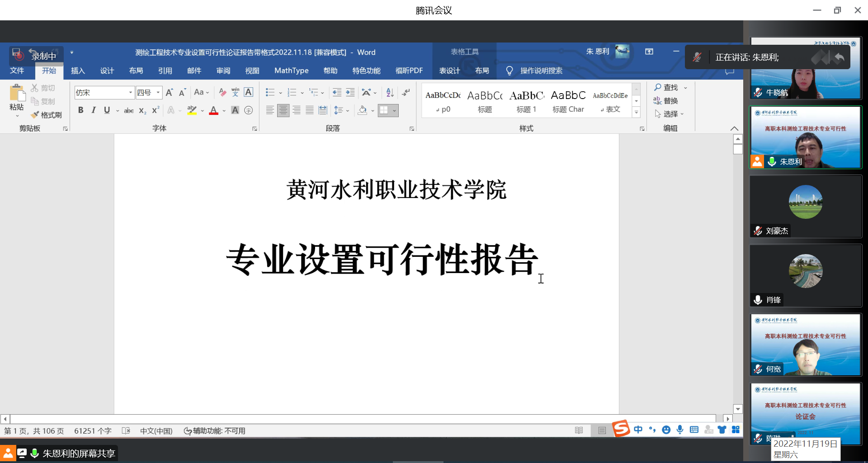Image resolution: width=868 pixels, height=463 pixels.
Task: Open the font size dropdown
Action: (158, 93)
